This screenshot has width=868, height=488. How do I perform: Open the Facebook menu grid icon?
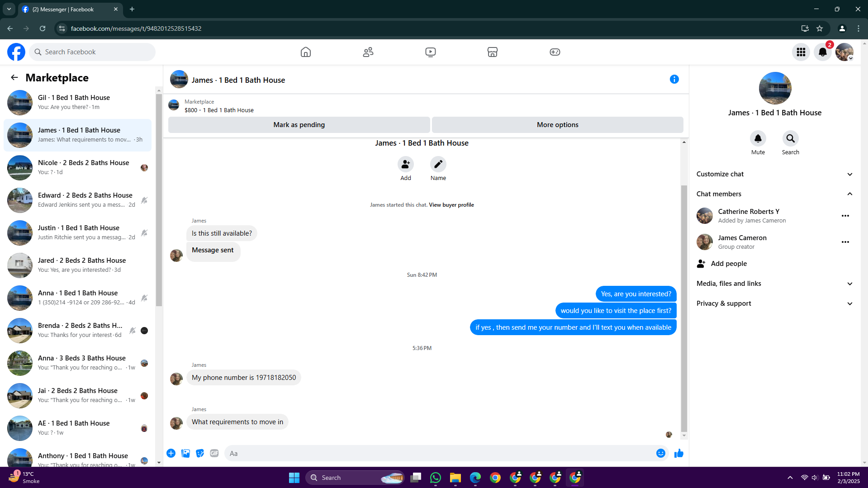click(x=801, y=52)
